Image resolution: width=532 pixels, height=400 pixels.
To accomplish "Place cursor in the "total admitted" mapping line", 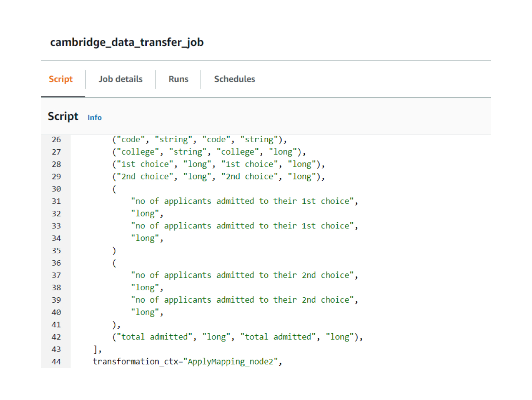I will point(238,337).
